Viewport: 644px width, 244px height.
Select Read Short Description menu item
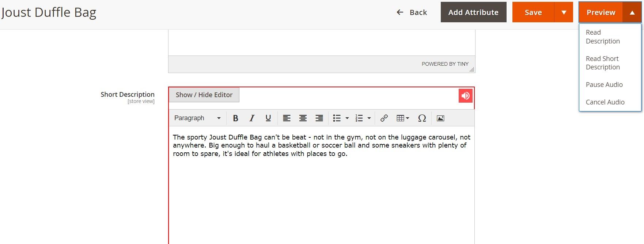pos(603,63)
